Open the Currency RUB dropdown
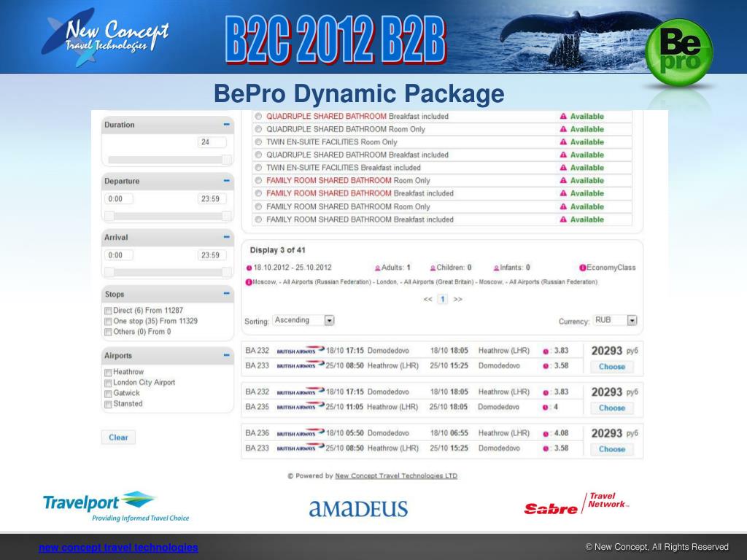 (615, 321)
